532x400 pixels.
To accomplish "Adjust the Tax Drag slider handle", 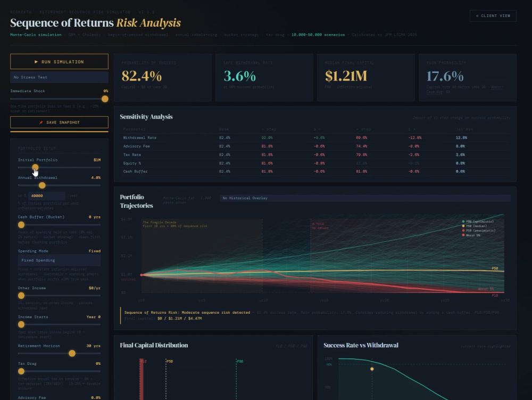I will pyautogui.click(x=21, y=371).
